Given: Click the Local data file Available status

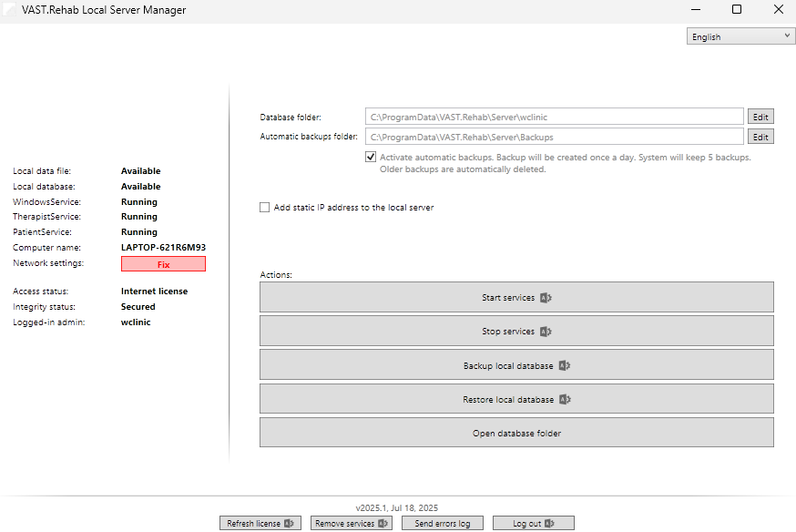Looking at the screenshot, I should pos(140,171).
